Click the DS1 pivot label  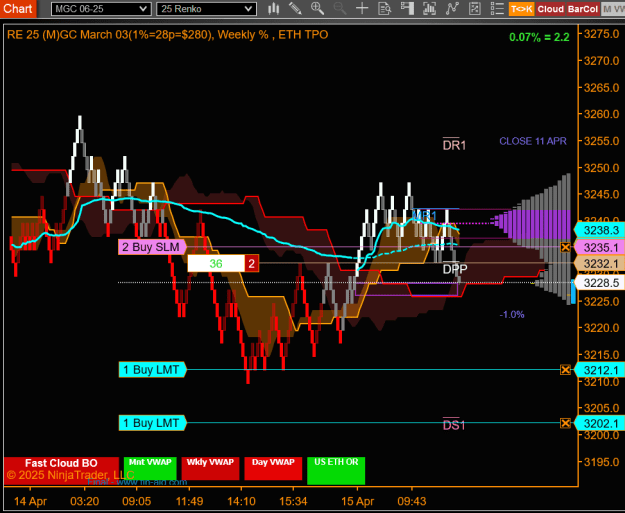(x=454, y=425)
